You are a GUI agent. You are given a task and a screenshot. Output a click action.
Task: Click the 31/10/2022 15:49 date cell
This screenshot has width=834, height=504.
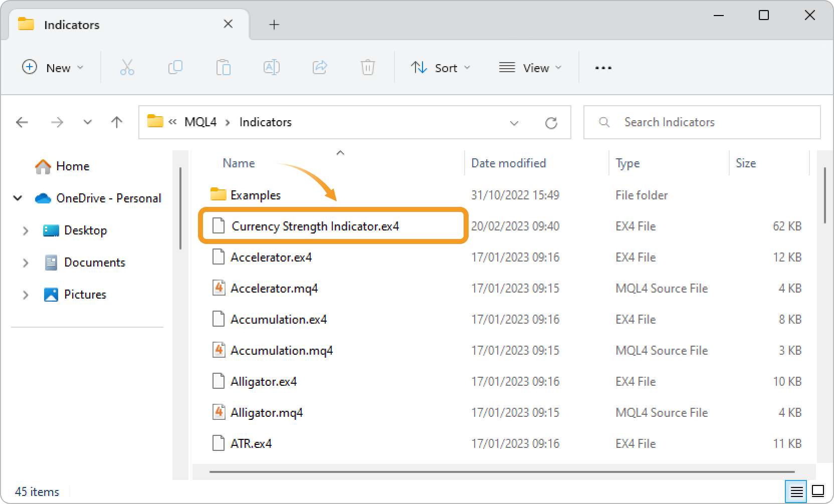(x=515, y=195)
